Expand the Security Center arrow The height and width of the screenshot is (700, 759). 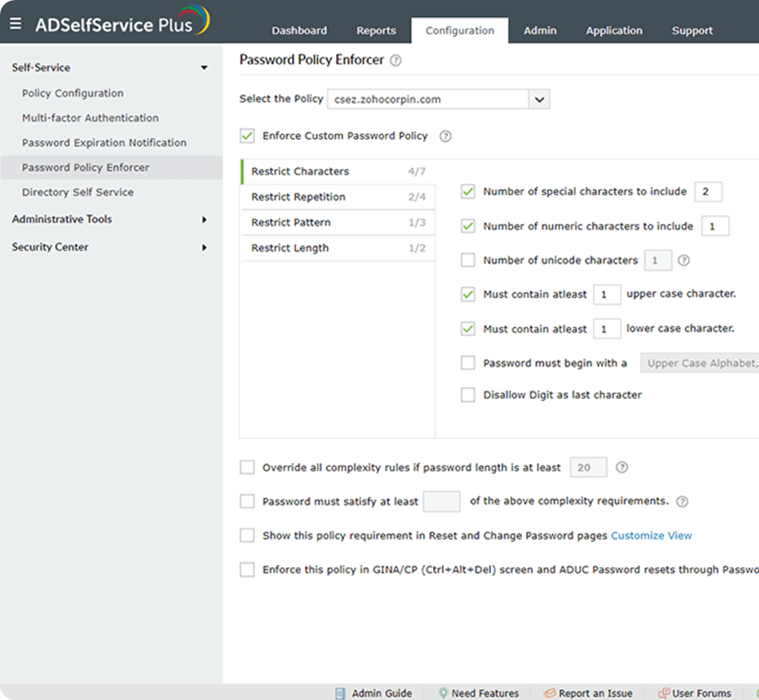click(x=205, y=247)
